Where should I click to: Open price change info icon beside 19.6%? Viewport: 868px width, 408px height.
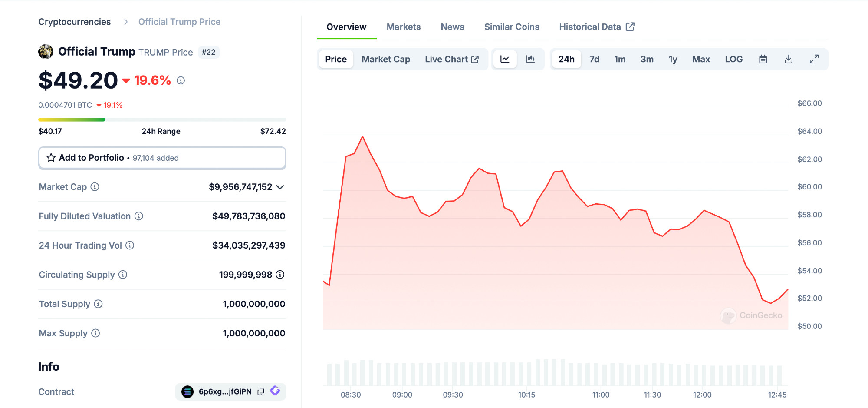coord(181,80)
